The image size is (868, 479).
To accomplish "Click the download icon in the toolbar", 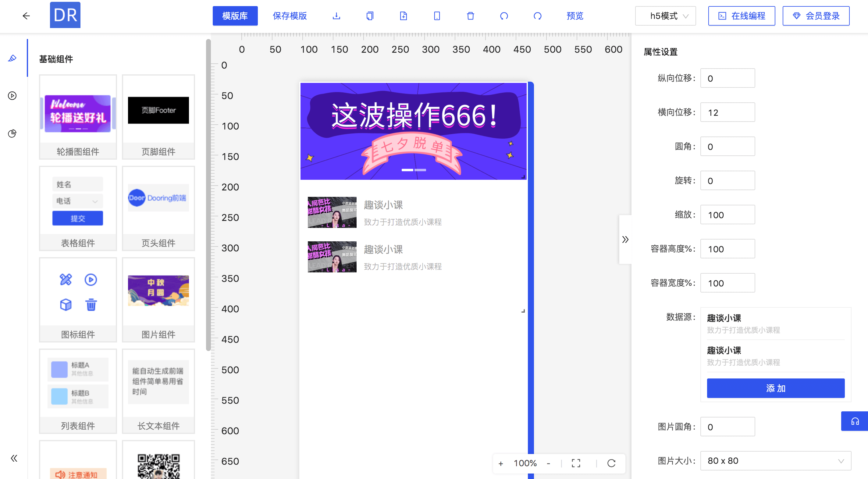I will point(336,16).
